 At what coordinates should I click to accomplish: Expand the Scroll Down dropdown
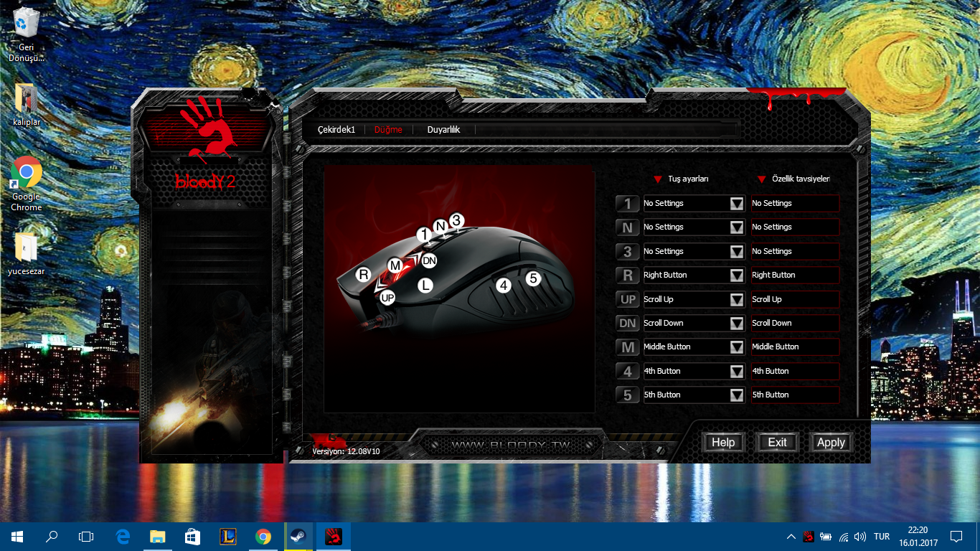click(736, 324)
